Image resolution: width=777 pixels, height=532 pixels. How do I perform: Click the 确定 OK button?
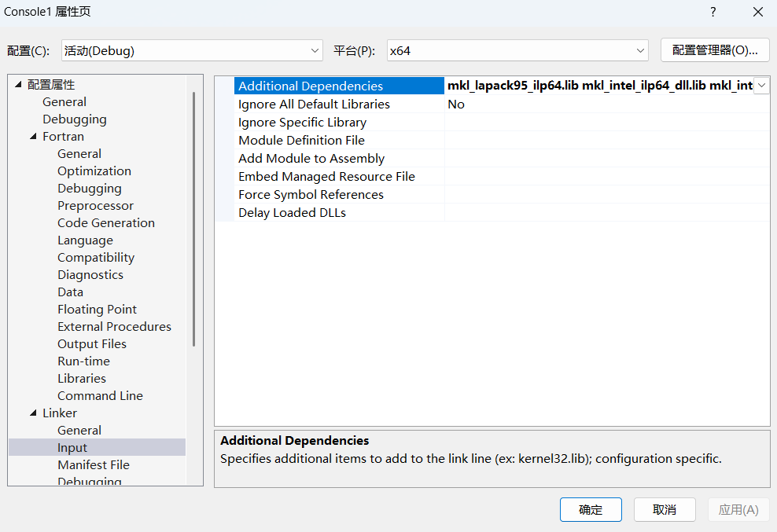(x=591, y=510)
